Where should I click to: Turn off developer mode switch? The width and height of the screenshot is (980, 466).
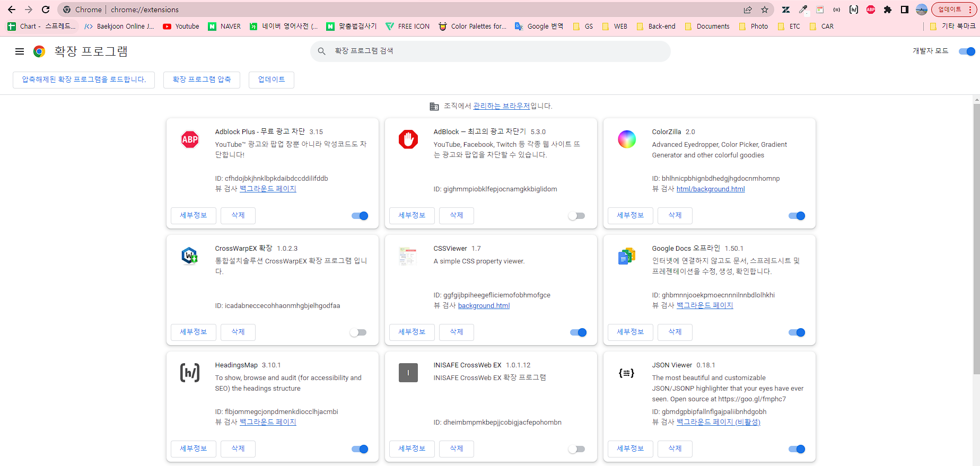click(967, 51)
